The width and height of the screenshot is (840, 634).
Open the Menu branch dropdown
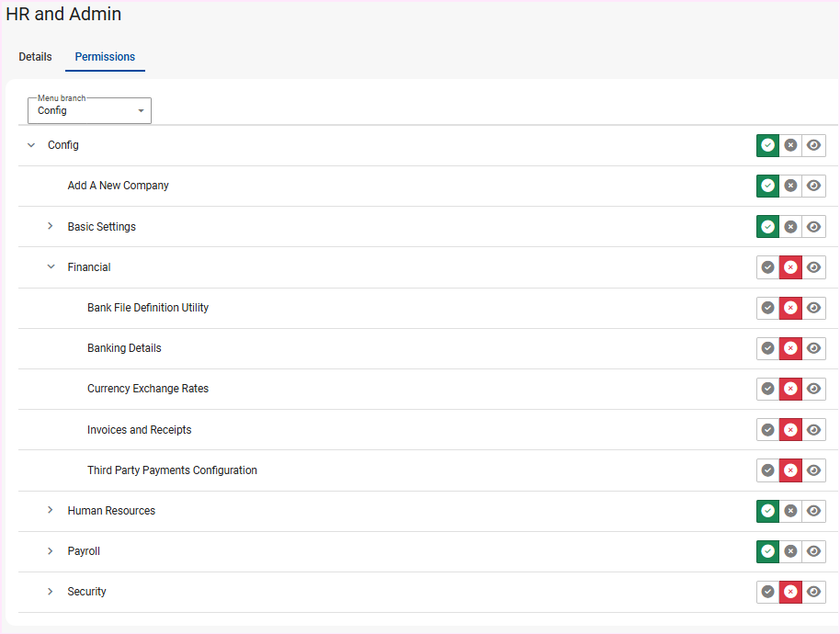(x=89, y=110)
